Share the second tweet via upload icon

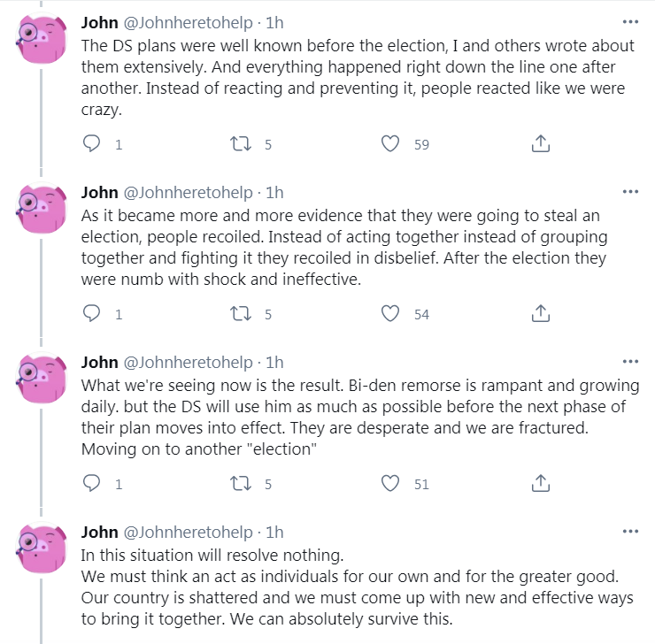[541, 313]
